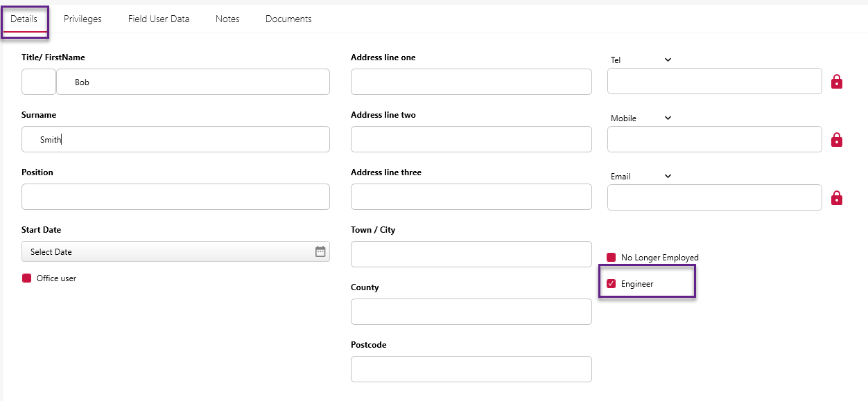Click the lock icon beside the Email field
The image size is (868, 401).
click(837, 197)
